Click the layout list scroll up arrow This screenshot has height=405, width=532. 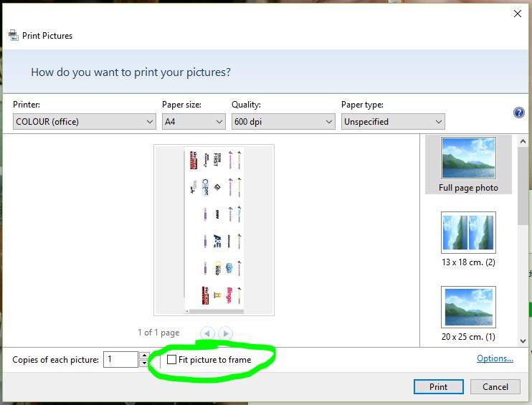[523, 141]
